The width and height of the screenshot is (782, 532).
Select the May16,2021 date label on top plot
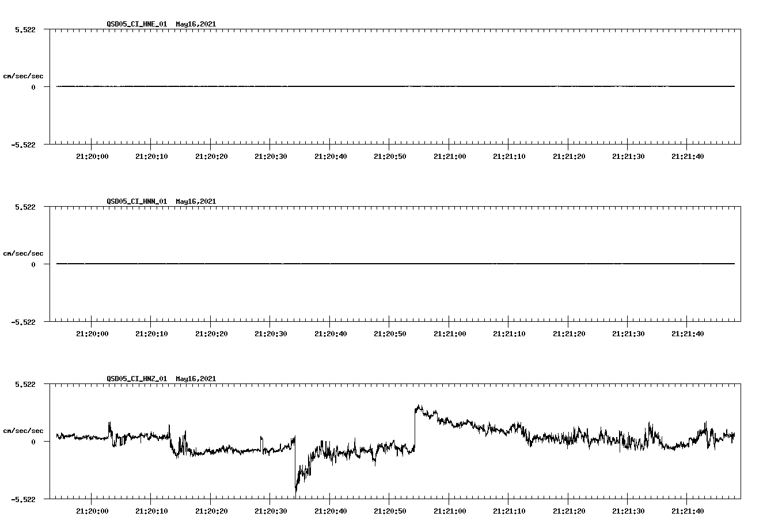195,25
